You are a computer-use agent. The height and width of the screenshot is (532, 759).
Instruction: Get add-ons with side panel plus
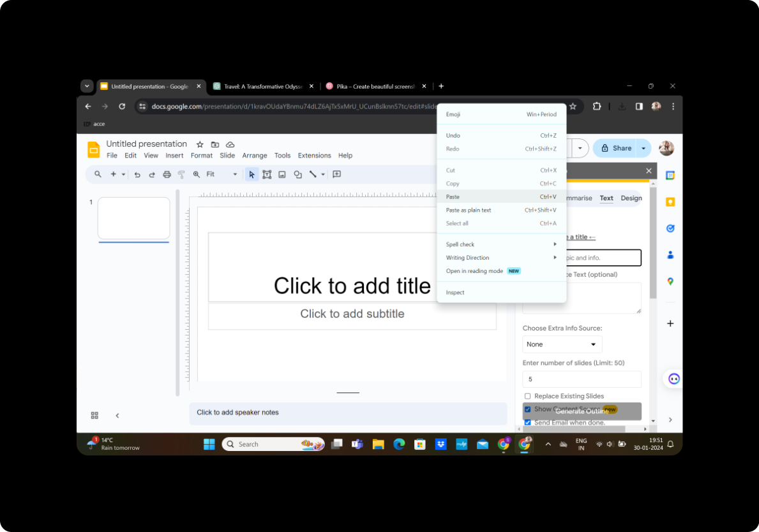point(670,323)
